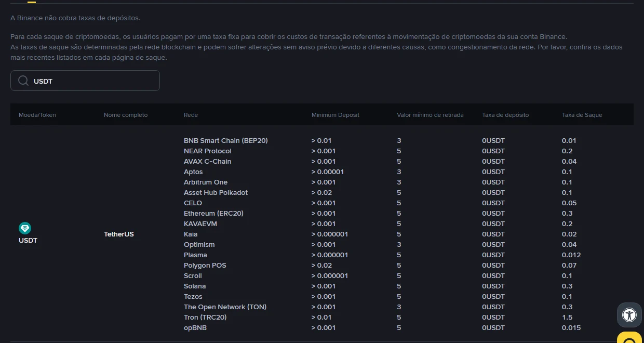Click the Nome completo column header
The height and width of the screenshot is (343, 644).
tap(126, 115)
